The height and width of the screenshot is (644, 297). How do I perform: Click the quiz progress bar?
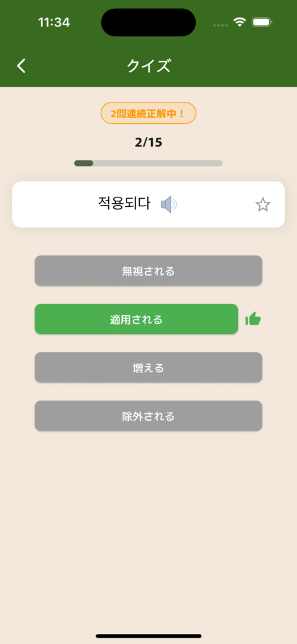point(148,163)
